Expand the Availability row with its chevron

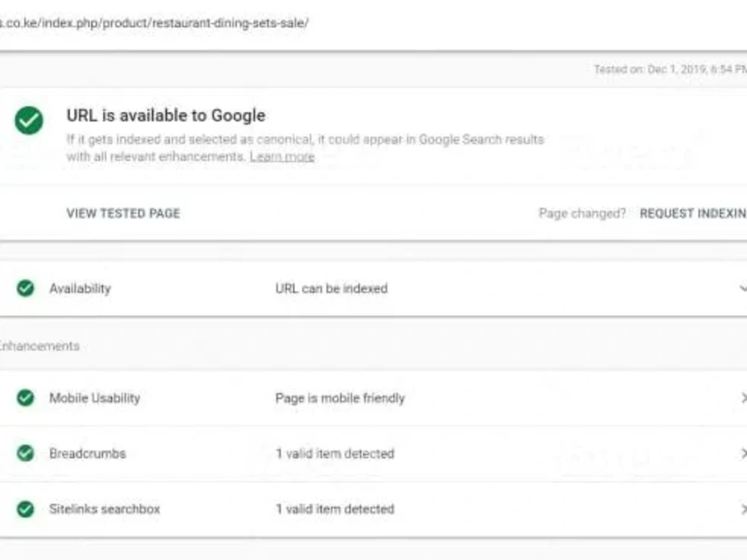pos(743,288)
